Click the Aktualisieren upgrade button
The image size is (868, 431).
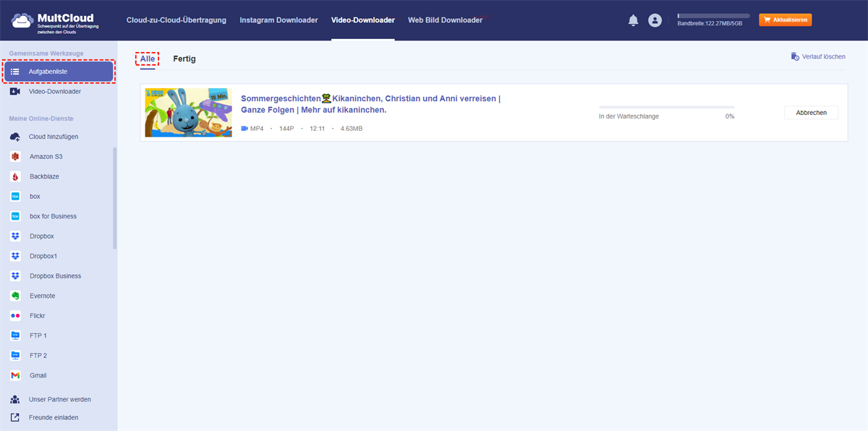pyautogui.click(x=786, y=20)
